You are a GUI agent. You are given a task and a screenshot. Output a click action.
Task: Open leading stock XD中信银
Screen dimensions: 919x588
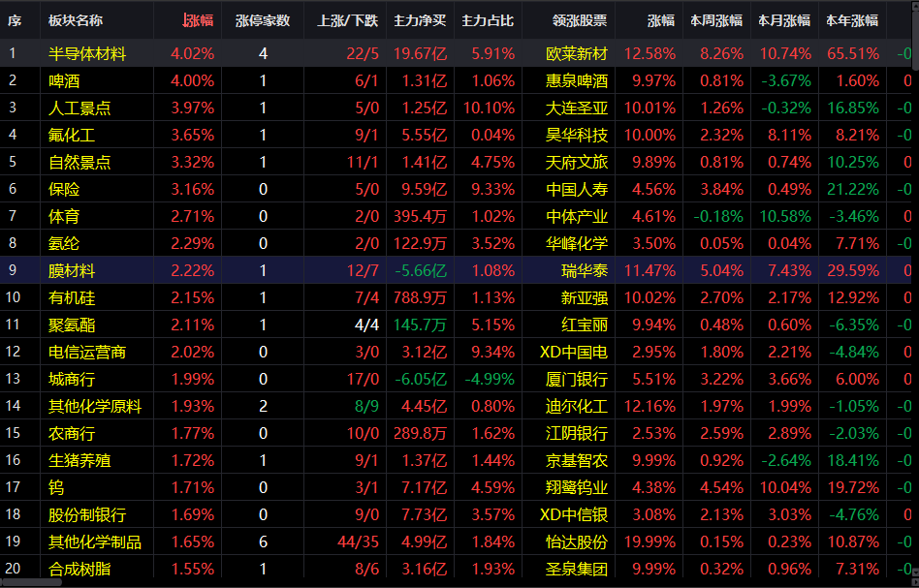click(574, 514)
